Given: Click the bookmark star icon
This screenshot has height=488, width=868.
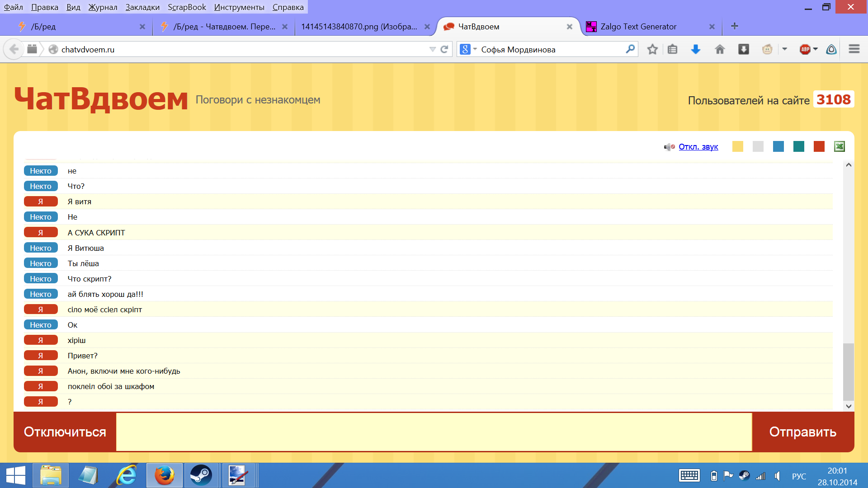Looking at the screenshot, I should point(652,49).
